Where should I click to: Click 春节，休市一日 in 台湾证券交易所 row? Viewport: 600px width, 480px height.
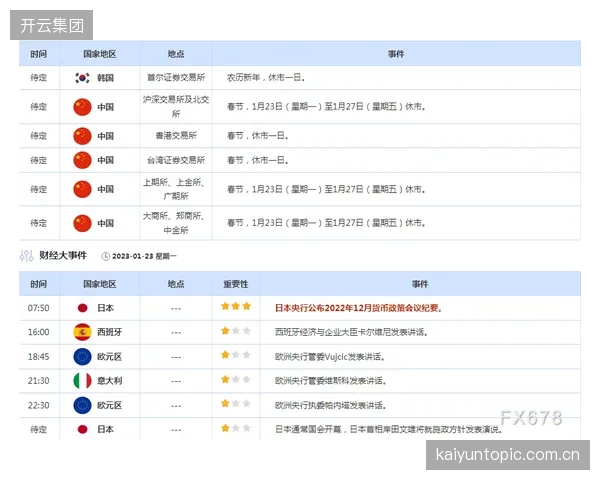pyautogui.click(x=258, y=160)
